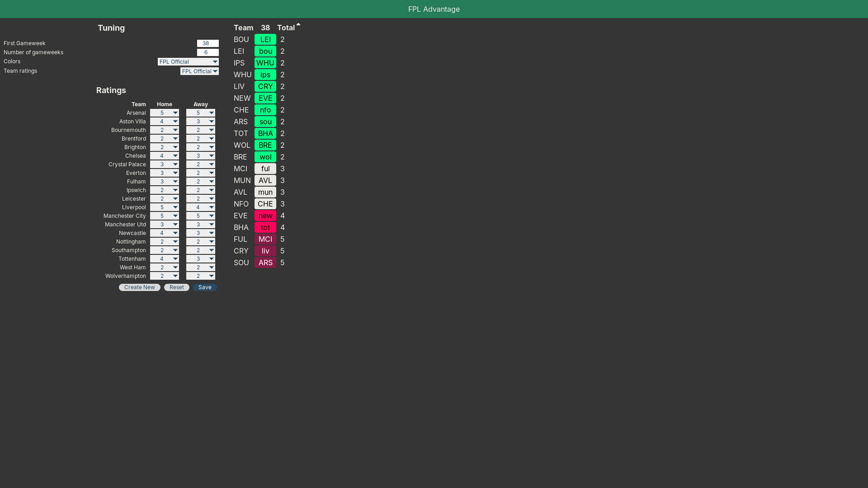Click the CRY fixture cell for LIV
The height and width of the screenshot is (488, 868).
point(265,86)
